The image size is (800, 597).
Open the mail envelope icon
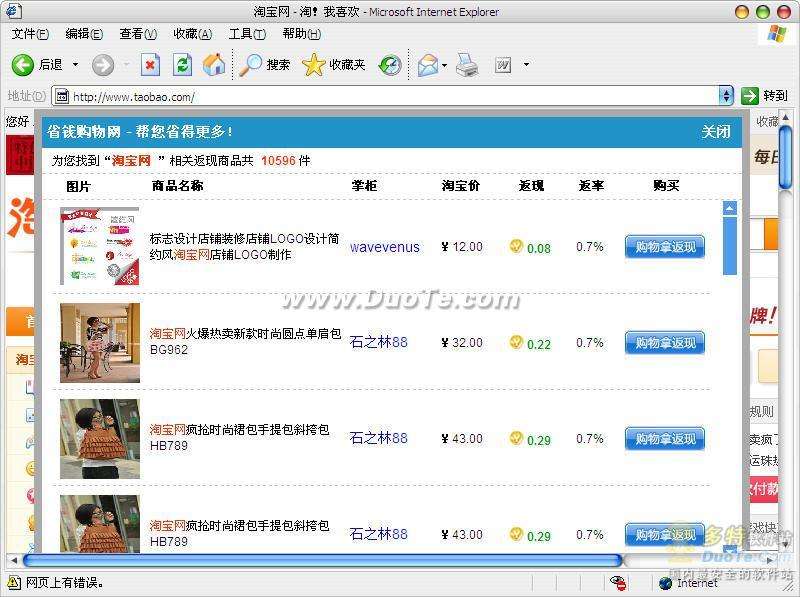[428, 65]
